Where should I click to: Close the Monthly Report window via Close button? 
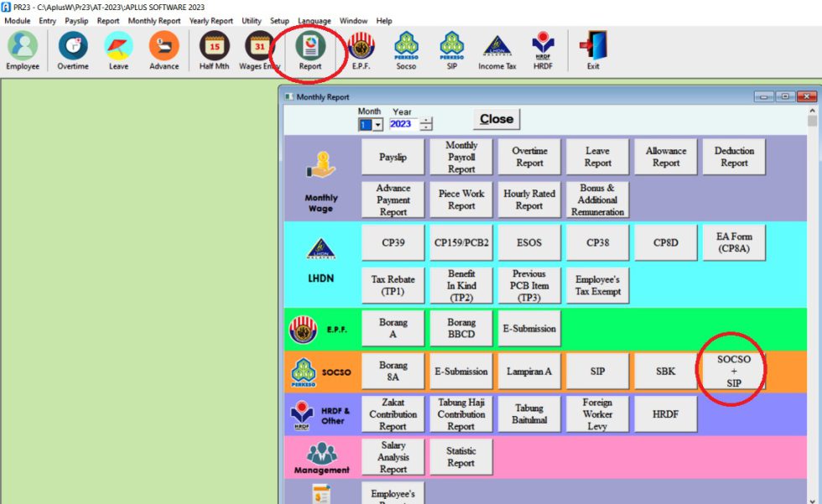pyautogui.click(x=497, y=119)
